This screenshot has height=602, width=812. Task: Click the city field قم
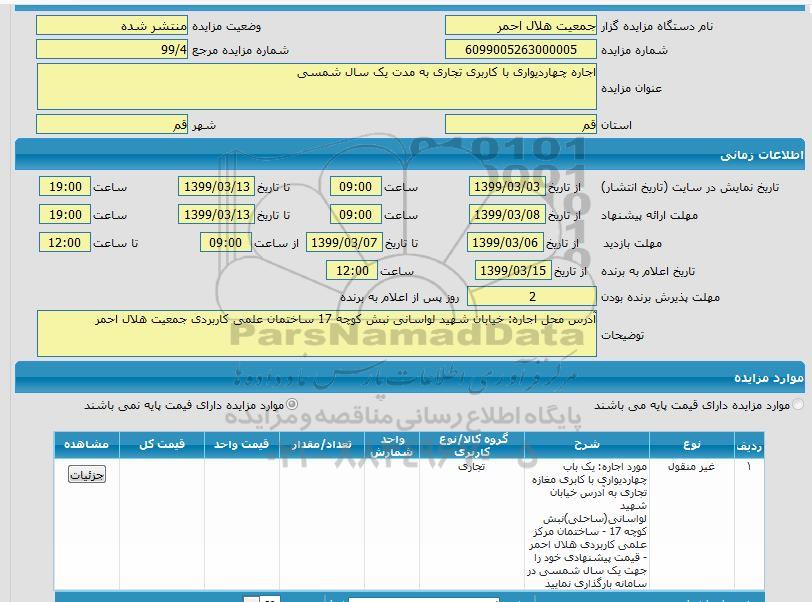coord(112,124)
